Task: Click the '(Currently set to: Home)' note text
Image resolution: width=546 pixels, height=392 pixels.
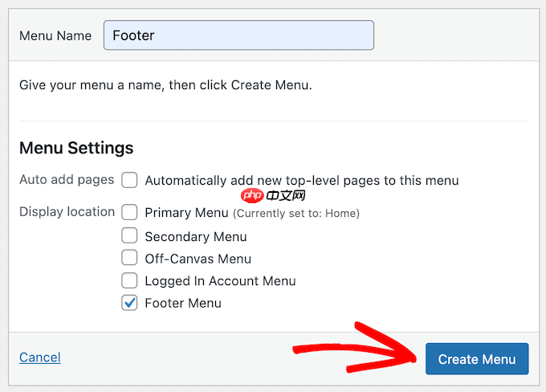Action: pos(296,213)
